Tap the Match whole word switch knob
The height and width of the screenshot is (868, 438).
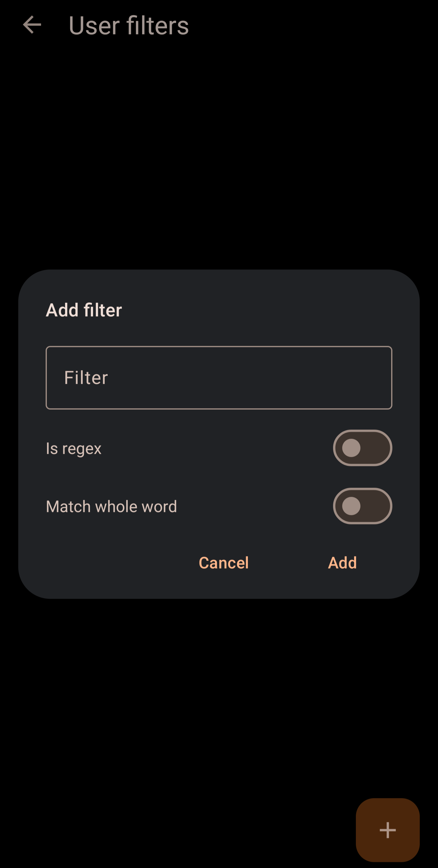pos(351,506)
